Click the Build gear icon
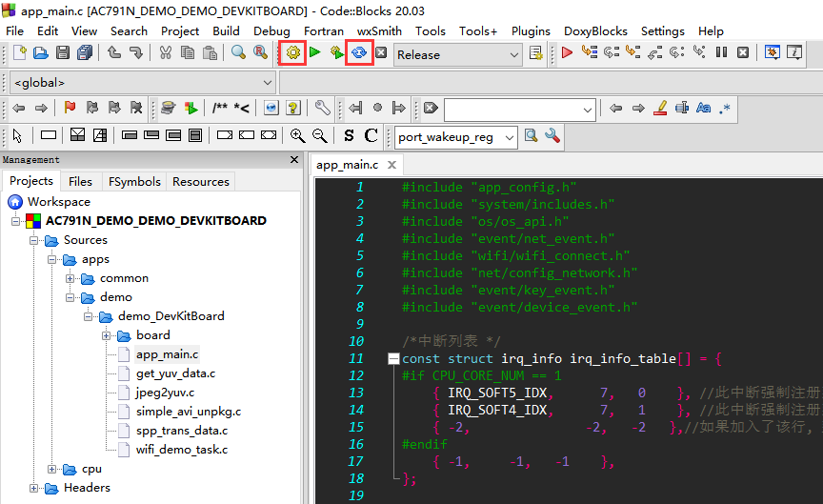 (292, 52)
